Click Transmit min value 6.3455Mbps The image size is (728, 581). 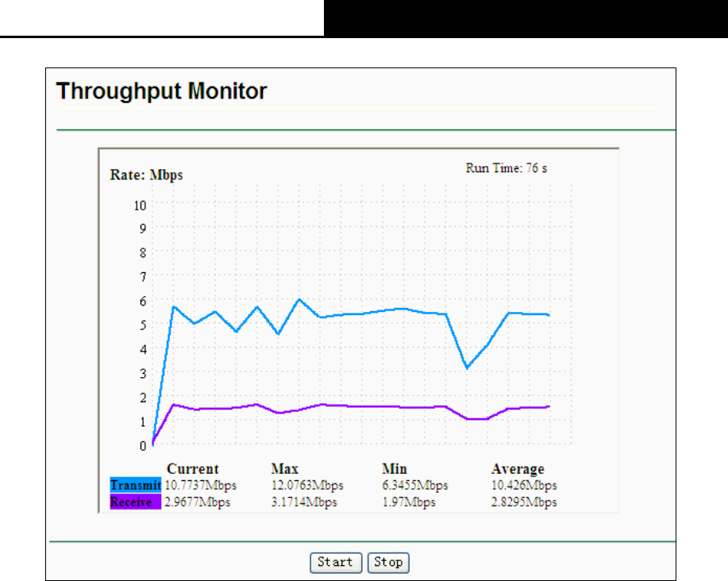coord(415,486)
